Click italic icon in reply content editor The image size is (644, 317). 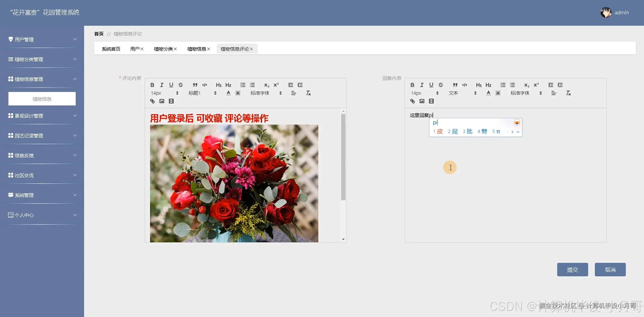coord(422,85)
